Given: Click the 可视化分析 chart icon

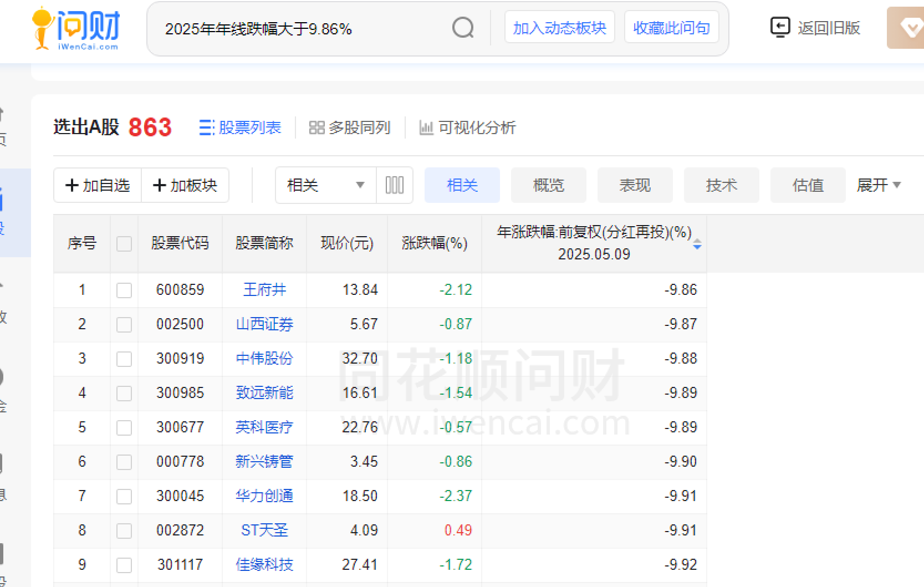Looking at the screenshot, I should [x=426, y=127].
